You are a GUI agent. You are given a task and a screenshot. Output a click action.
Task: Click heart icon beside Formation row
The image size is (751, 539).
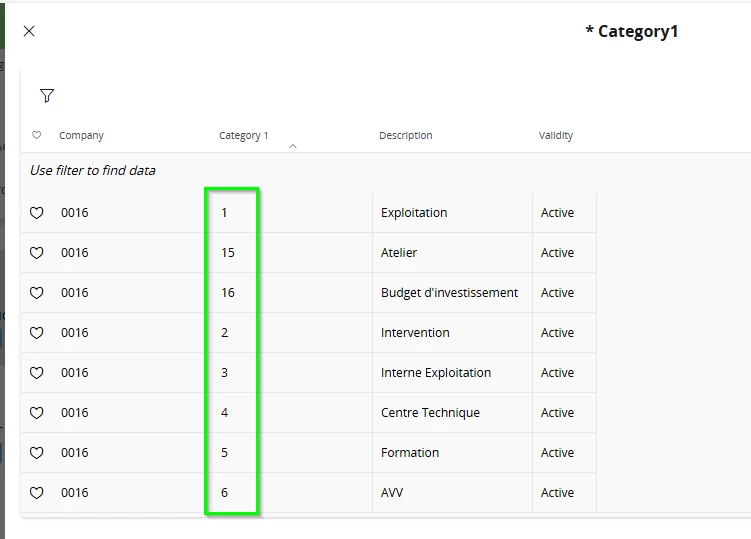click(37, 453)
